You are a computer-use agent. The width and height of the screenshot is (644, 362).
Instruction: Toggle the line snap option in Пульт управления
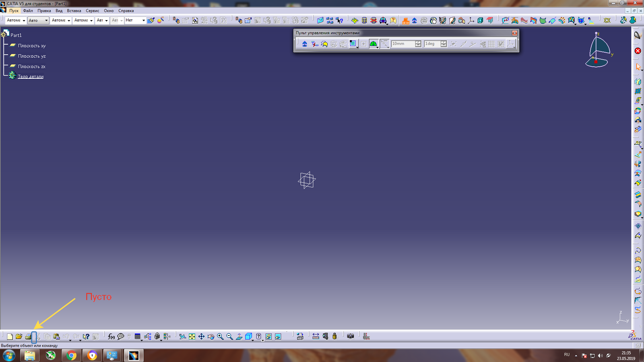385,44
